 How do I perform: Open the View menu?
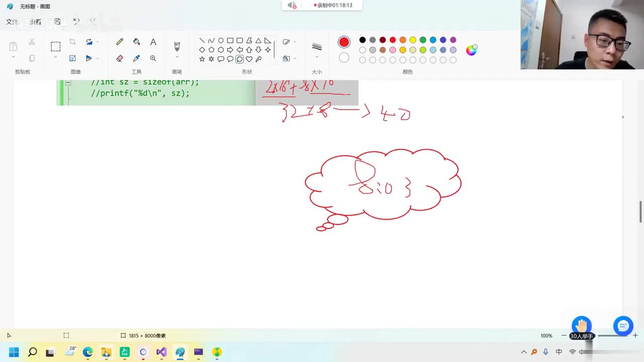point(35,22)
